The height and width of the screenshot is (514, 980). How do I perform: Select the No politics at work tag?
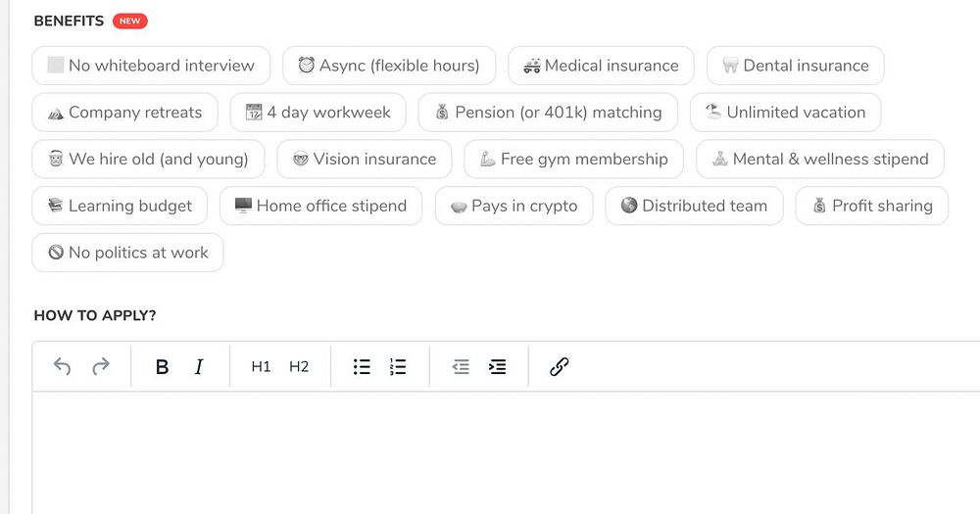(x=127, y=253)
